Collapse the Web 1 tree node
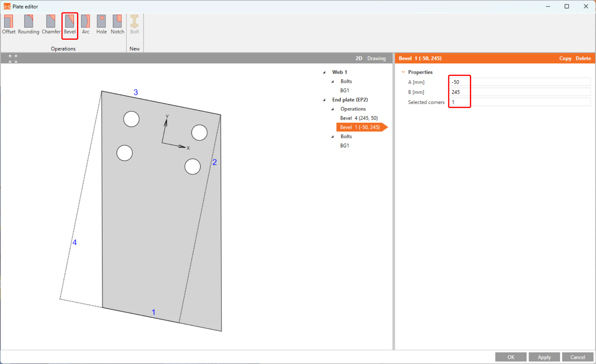This screenshot has width=596, height=364. click(x=324, y=72)
